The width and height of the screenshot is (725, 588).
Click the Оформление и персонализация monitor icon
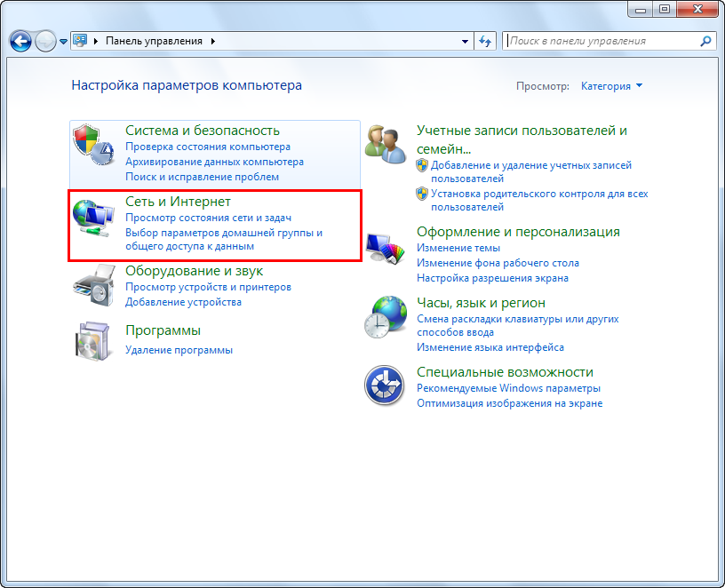click(386, 248)
